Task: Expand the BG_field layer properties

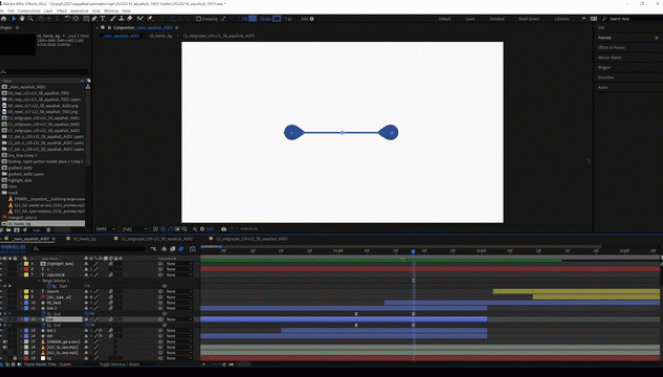Action: point(21,303)
